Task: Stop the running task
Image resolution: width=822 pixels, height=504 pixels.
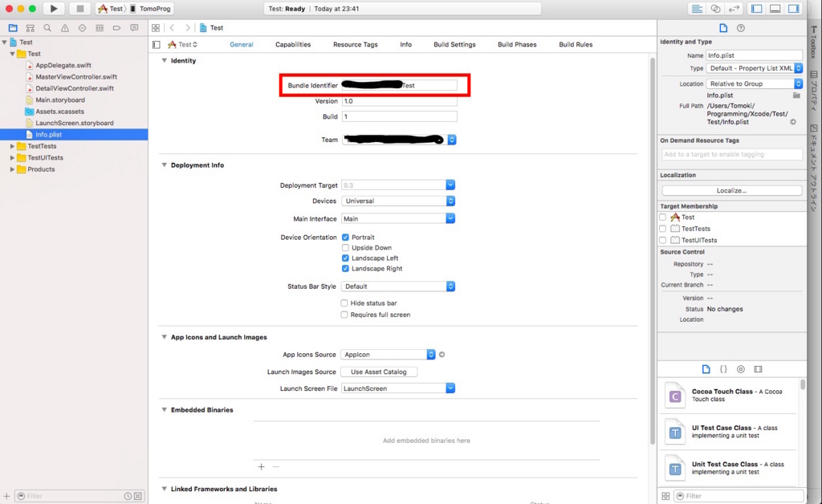Action: [x=79, y=8]
